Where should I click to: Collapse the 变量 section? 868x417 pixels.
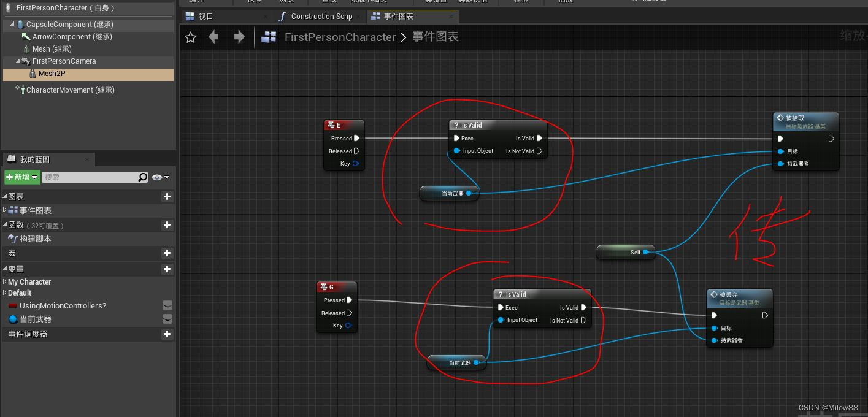5,269
